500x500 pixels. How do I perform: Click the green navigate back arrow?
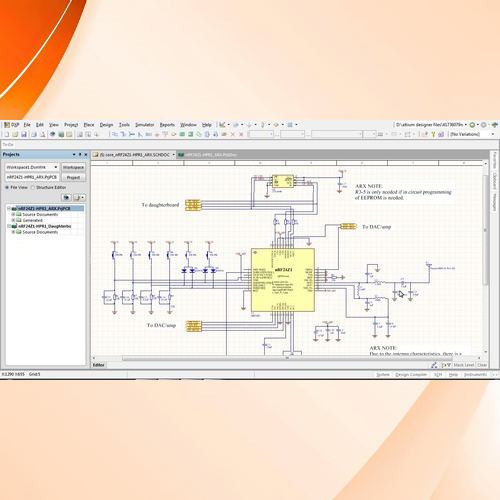click(472, 125)
